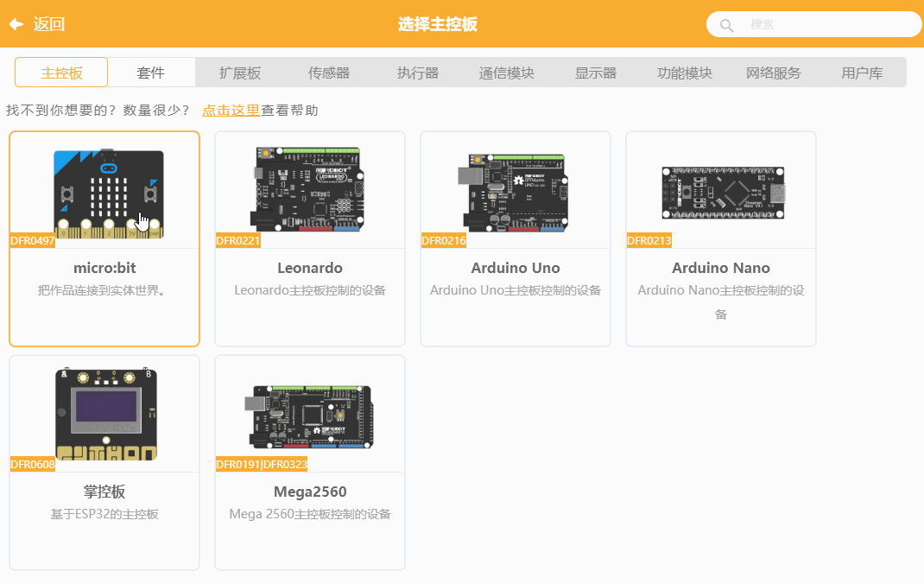Viewport: 924px width, 584px height.
Task: Click description 把作品连接到实体世界。
Action: point(101,290)
